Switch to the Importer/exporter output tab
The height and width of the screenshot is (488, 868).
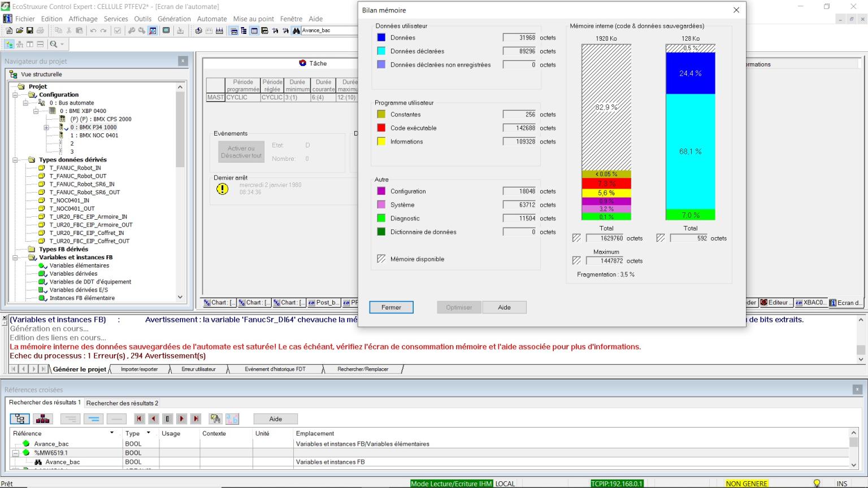139,369
